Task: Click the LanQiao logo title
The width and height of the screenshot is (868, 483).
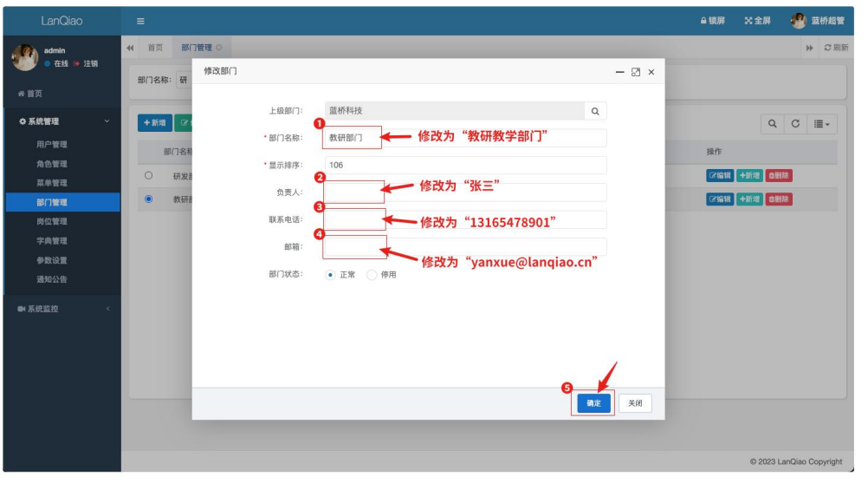Action: pos(62,21)
